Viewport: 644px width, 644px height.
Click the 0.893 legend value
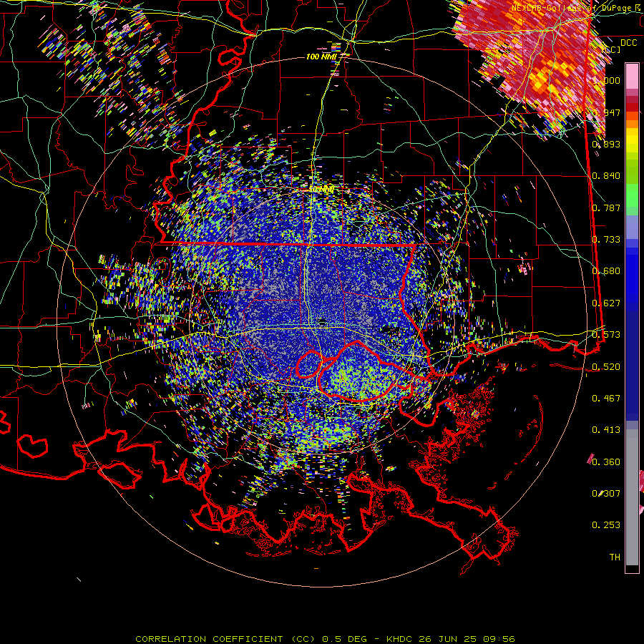point(606,144)
